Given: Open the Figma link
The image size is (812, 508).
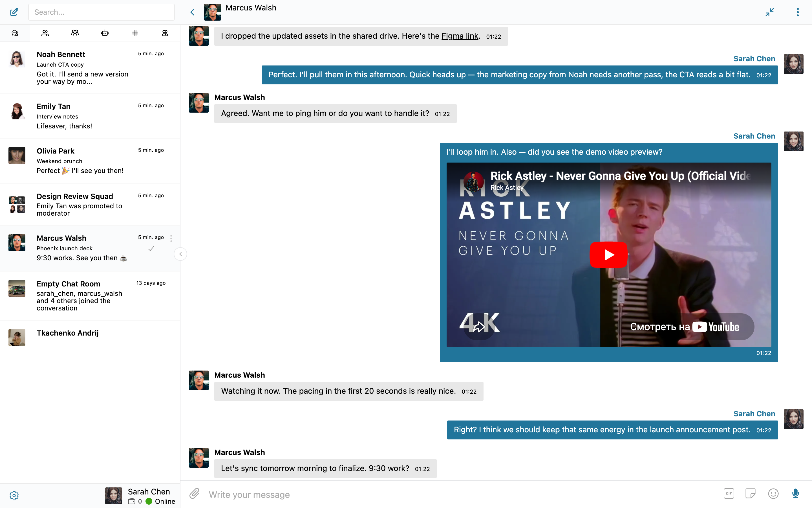Looking at the screenshot, I should (x=460, y=36).
